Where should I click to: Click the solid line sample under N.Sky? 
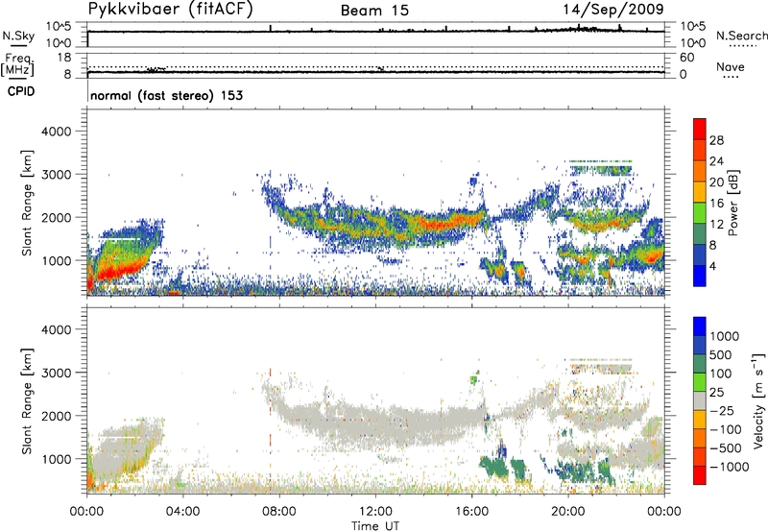[18, 45]
